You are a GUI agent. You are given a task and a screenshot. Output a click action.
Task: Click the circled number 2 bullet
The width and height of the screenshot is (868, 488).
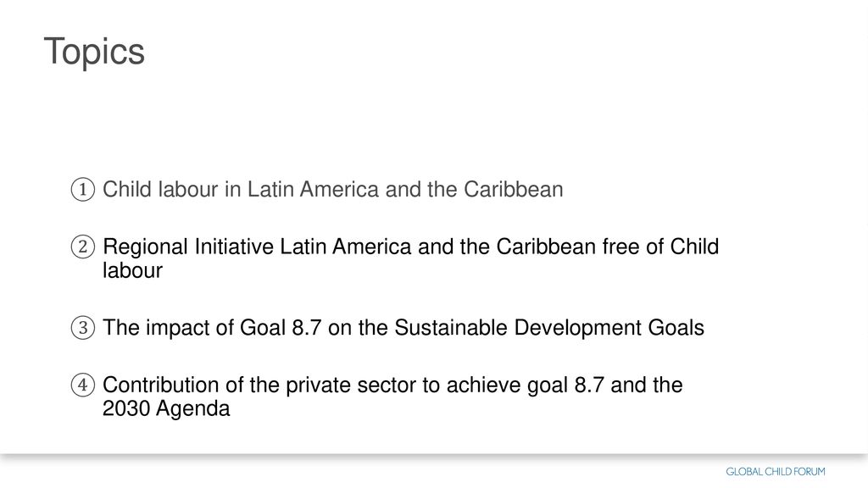tap(83, 247)
